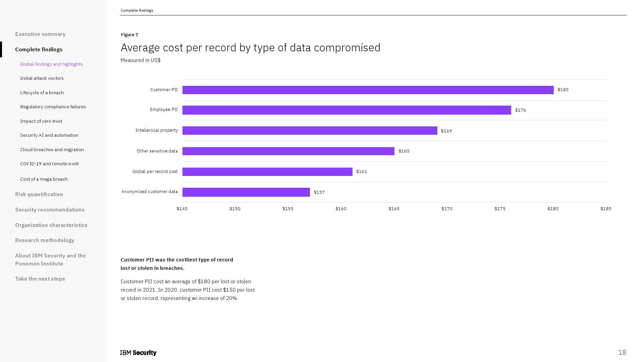
Task: Open Security AI and automation
Action: 49,135
